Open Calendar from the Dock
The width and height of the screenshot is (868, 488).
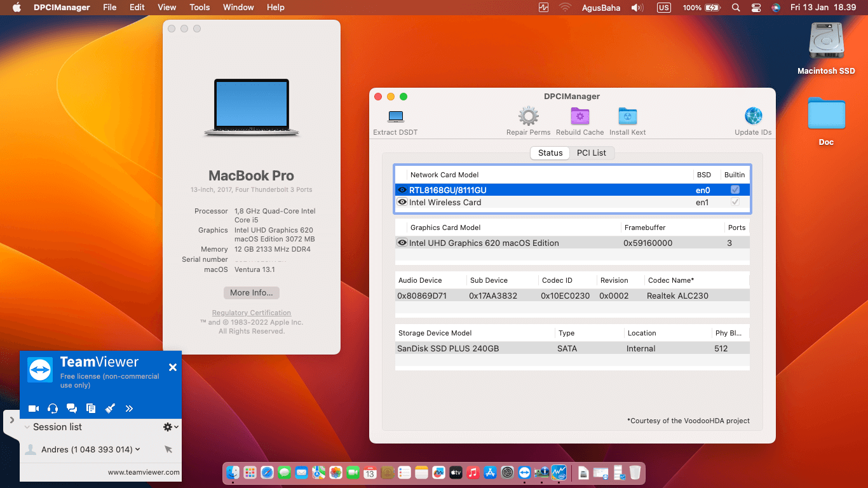click(370, 473)
